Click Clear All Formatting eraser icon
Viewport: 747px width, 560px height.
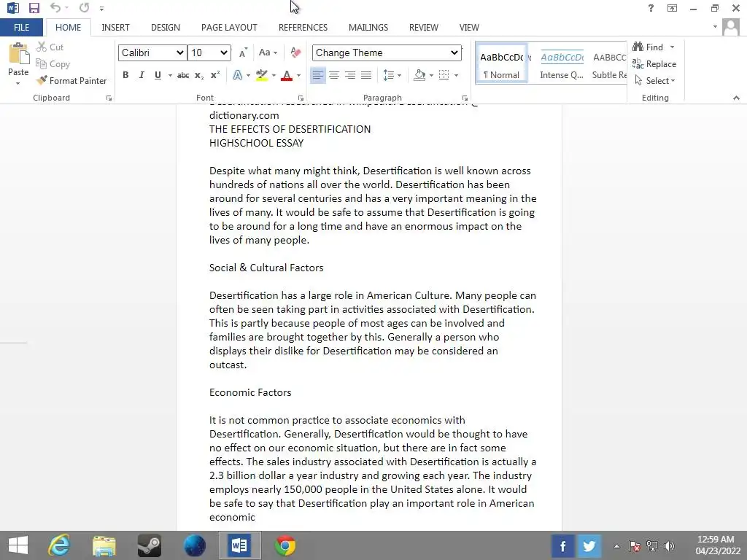(x=295, y=52)
